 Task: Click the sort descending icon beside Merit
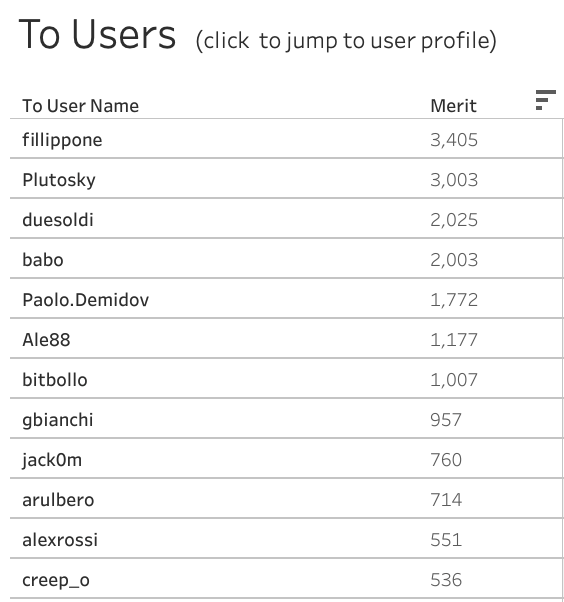pos(545,100)
